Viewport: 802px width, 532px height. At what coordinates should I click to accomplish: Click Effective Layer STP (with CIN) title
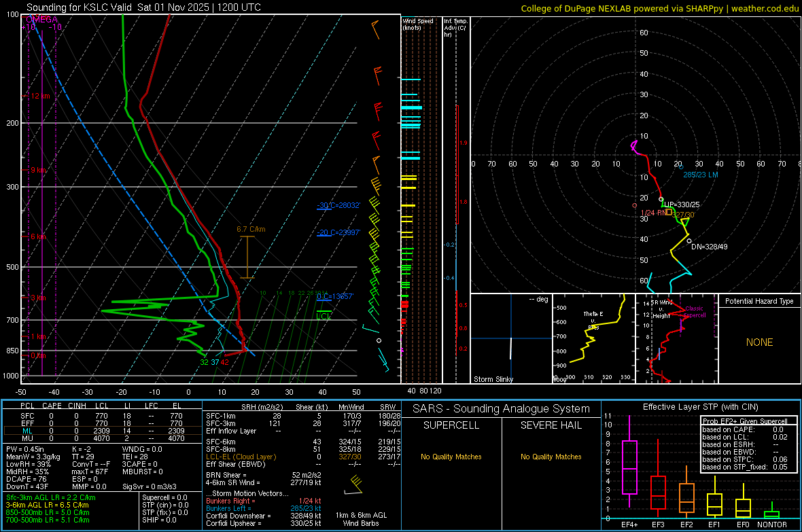(x=701, y=407)
